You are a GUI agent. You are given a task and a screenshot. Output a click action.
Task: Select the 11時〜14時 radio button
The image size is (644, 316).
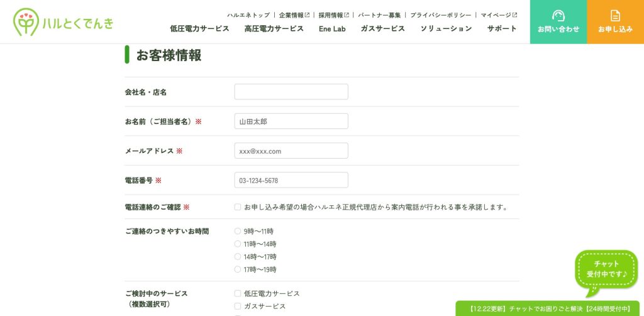(x=237, y=244)
